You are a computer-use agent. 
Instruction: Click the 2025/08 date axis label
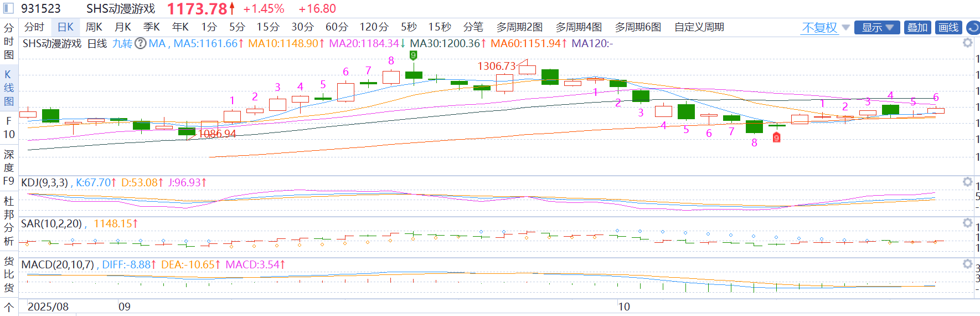coord(48,307)
